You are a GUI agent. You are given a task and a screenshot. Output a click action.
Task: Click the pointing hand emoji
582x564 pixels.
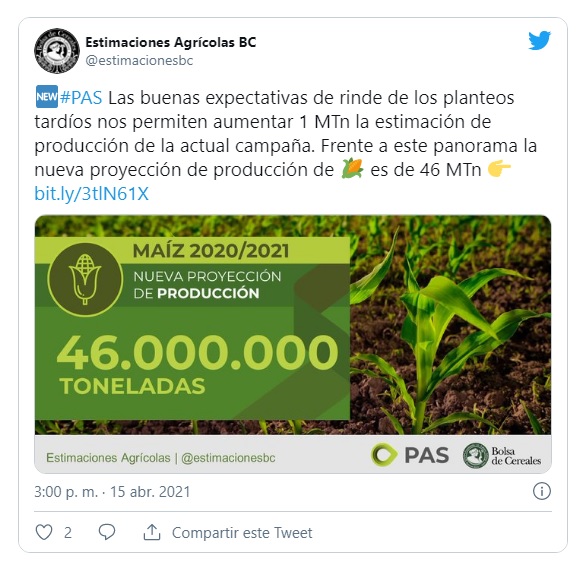pyautogui.click(x=499, y=169)
